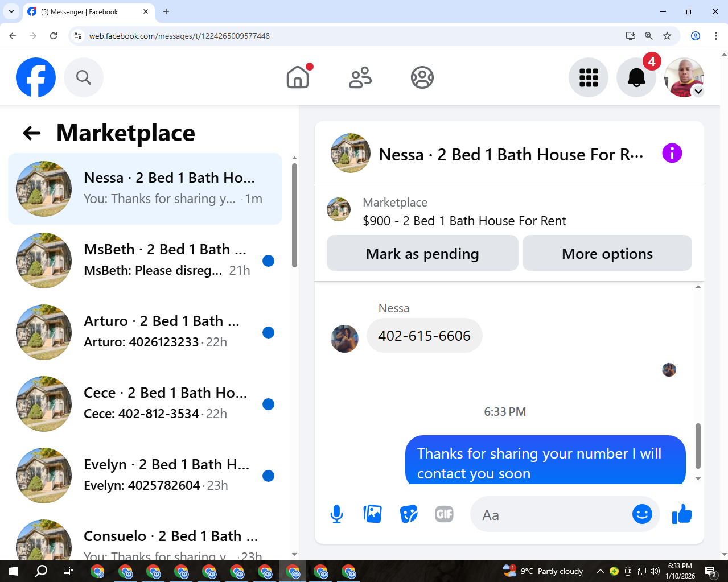Open the volume speaker tray icon

click(x=655, y=571)
